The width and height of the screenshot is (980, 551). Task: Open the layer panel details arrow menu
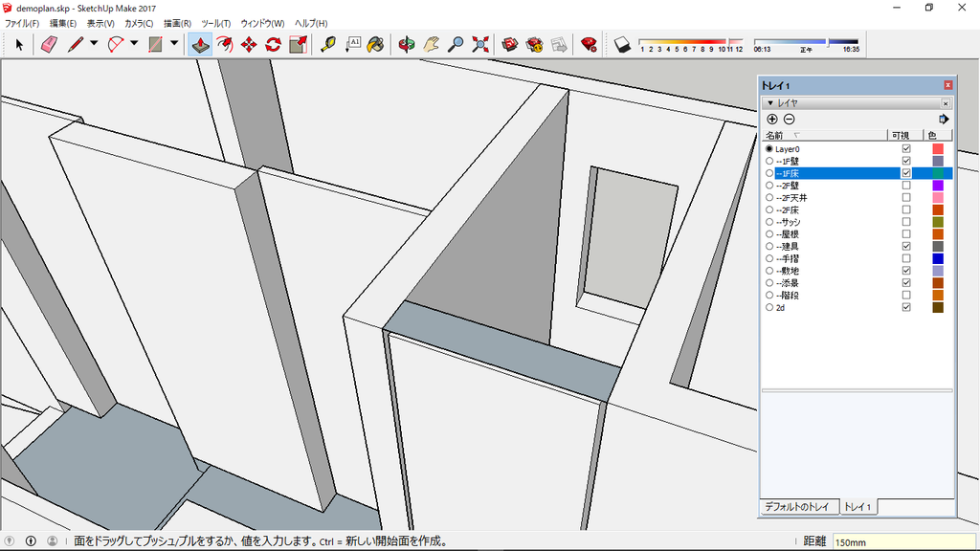(943, 120)
